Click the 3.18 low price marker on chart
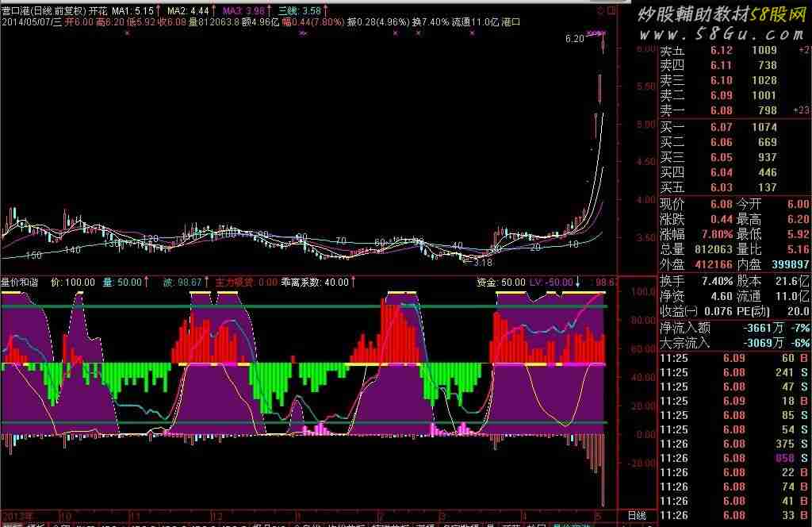 483,262
